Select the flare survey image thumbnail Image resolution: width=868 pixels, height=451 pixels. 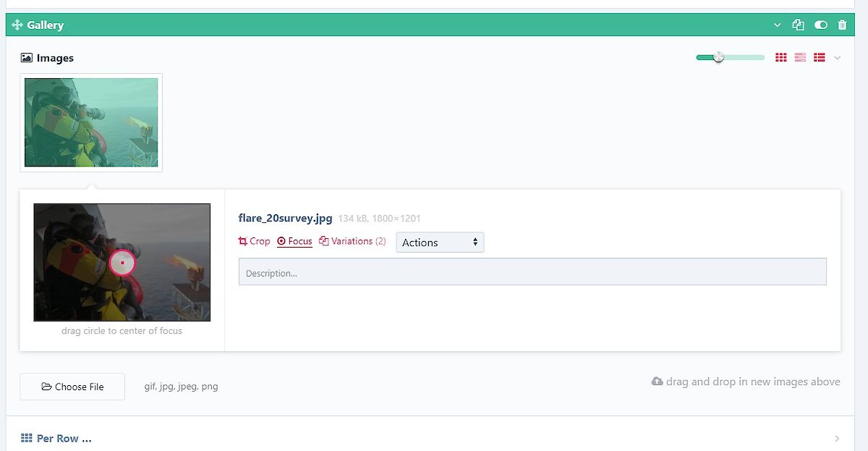coord(91,122)
